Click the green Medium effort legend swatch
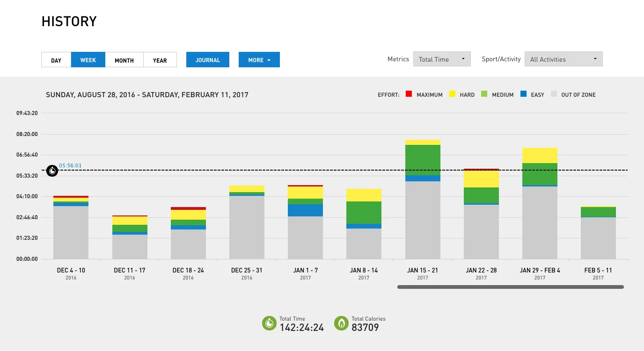Screen dimensions: 644x351 tap(484, 94)
